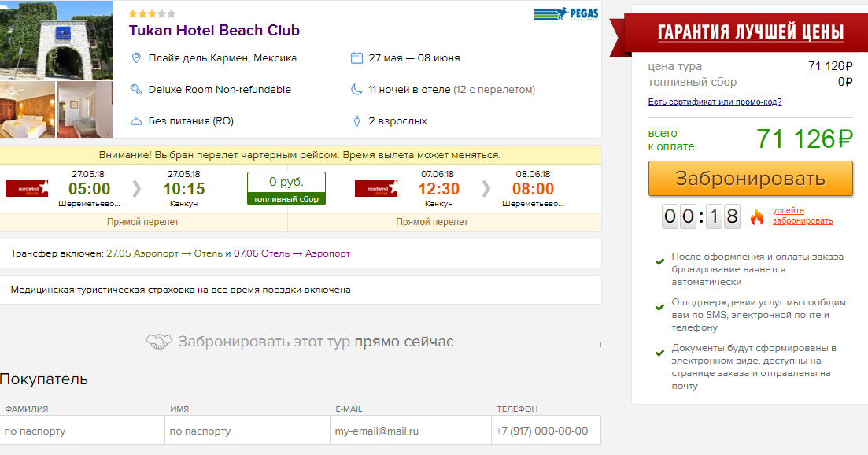Click the flame icon near timer
The height and width of the screenshot is (455, 868).
click(x=757, y=216)
